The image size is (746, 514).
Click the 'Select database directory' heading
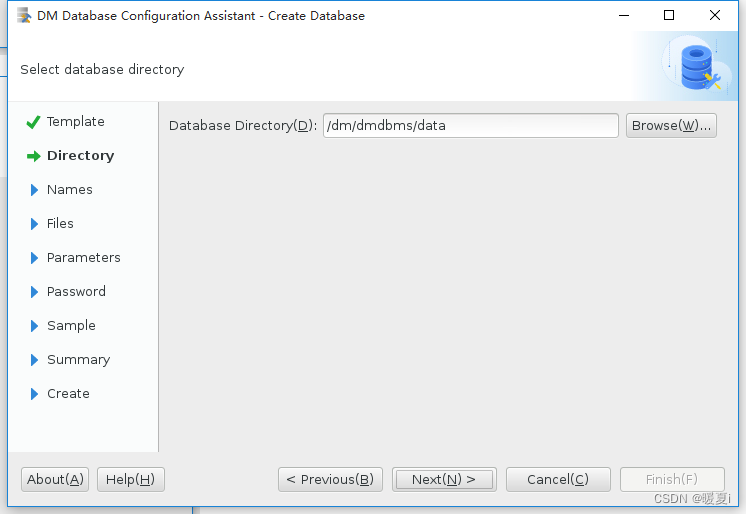pos(102,69)
